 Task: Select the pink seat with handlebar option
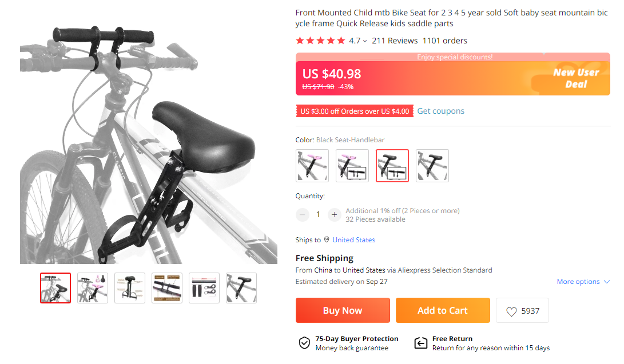point(352,166)
